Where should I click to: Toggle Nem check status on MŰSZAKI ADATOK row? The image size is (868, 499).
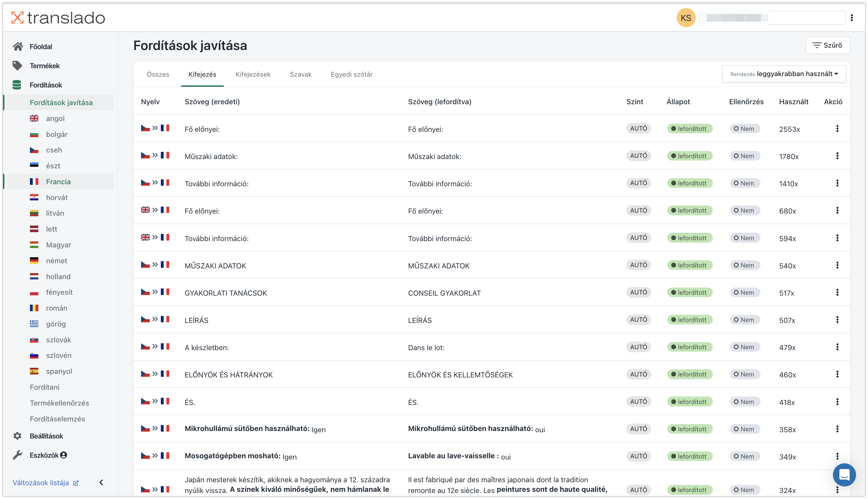tap(744, 265)
